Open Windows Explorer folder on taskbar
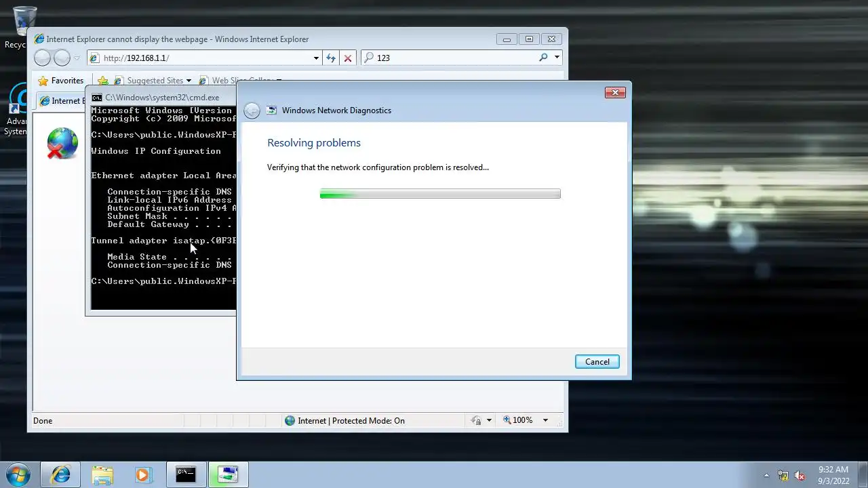868x488 pixels. pyautogui.click(x=102, y=474)
